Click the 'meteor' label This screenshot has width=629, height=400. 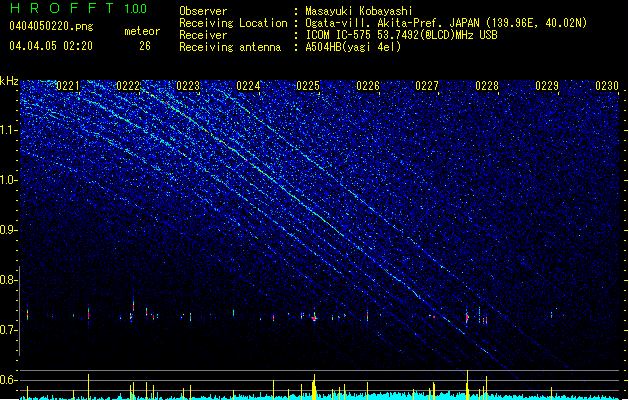pyautogui.click(x=142, y=31)
